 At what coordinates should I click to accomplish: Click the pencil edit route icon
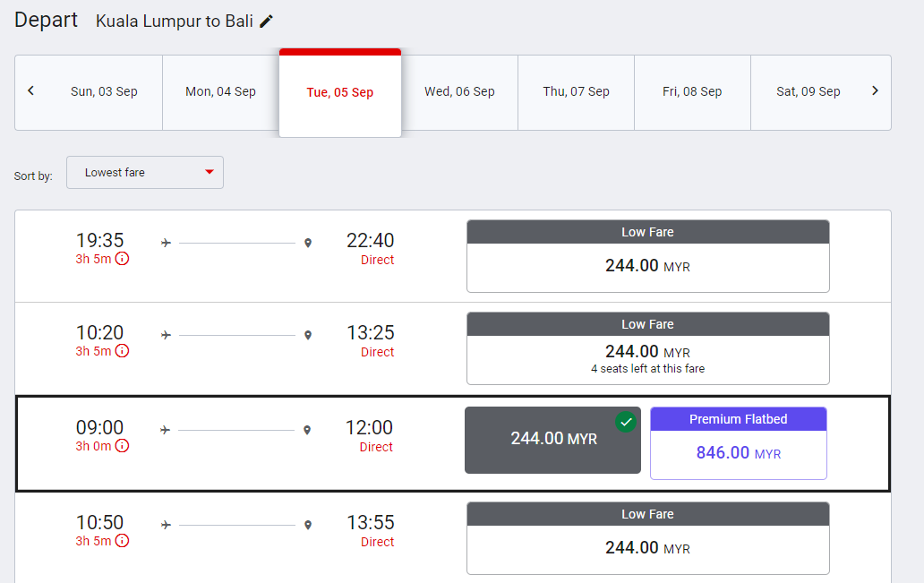[266, 21]
